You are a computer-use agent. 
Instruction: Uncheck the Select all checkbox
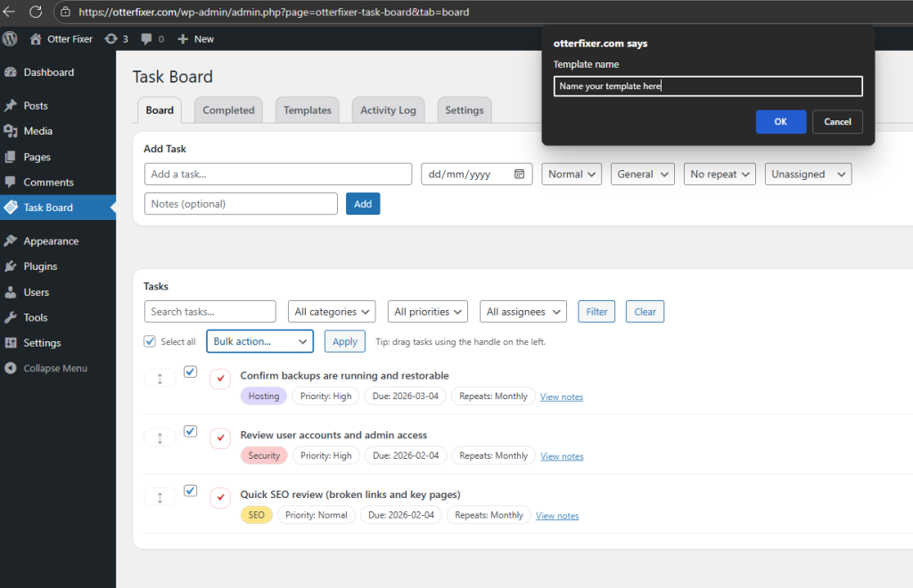point(149,341)
